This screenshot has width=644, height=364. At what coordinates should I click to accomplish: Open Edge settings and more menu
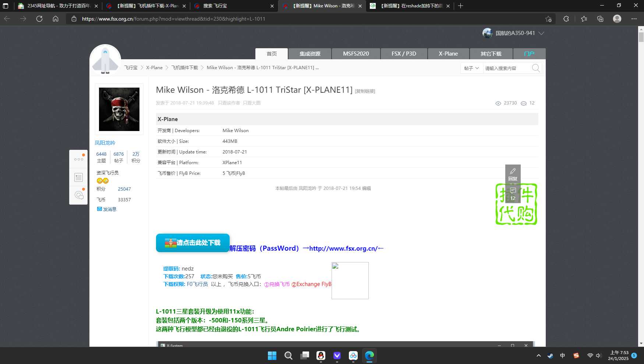click(x=634, y=19)
